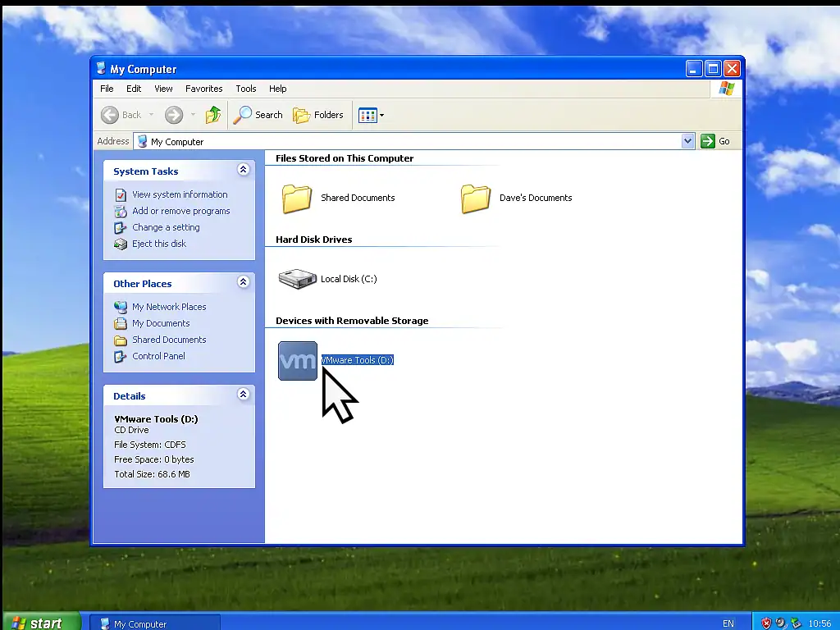Screen dimensions: 840x630
Task: Open Shared Documents link in Other Places
Action: [169, 340]
